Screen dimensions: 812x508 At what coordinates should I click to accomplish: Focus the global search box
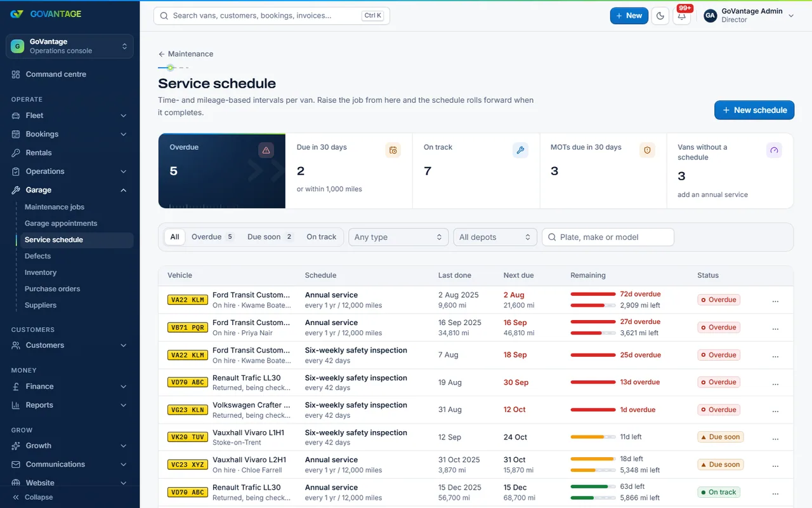(272, 16)
